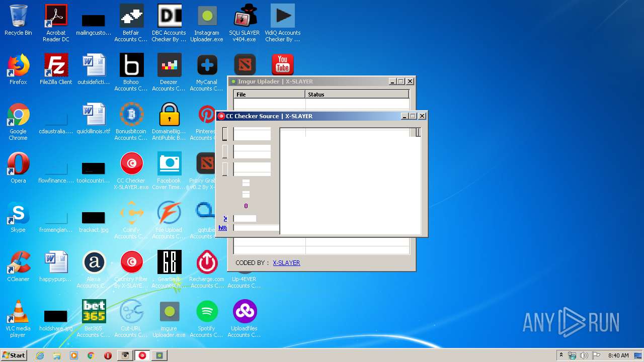Select the File Upload Accounts icon
Screen dimensions: 644x362
pyautogui.click(x=169, y=220)
